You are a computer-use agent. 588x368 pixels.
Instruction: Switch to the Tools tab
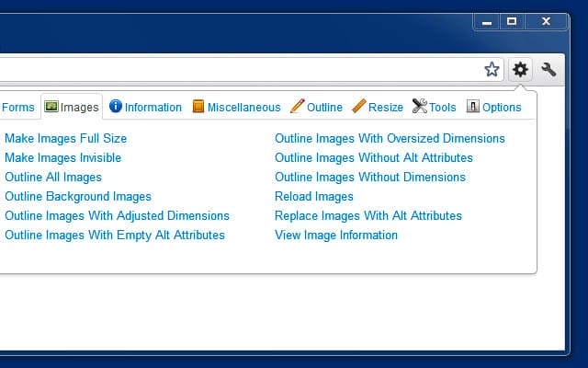pos(434,108)
